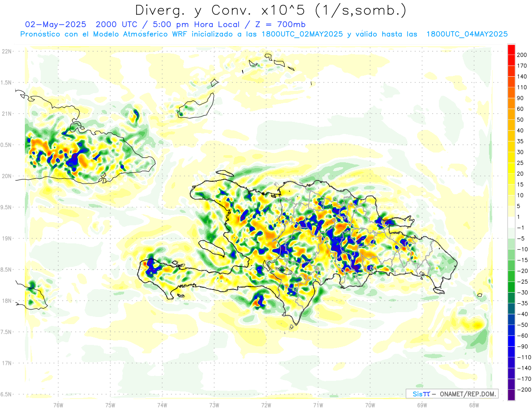
Task: Click the 19N latitude label
Action: tap(7, 239)
